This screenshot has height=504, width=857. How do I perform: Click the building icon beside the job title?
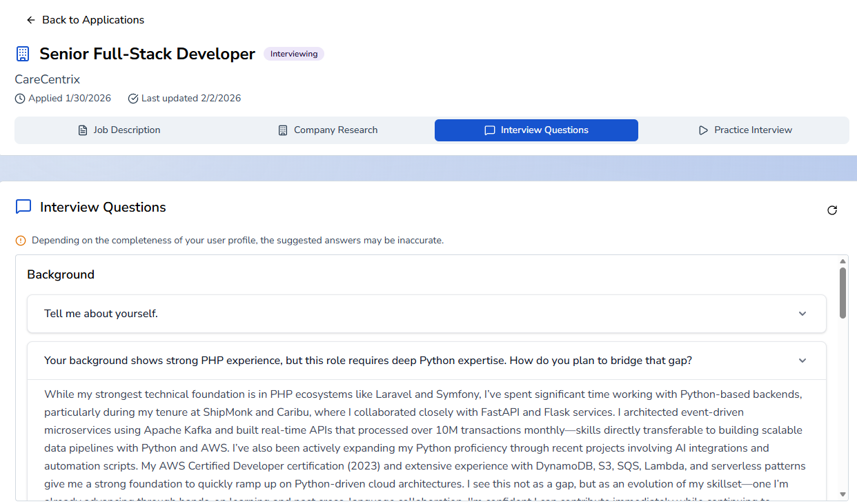pos(23,54)
